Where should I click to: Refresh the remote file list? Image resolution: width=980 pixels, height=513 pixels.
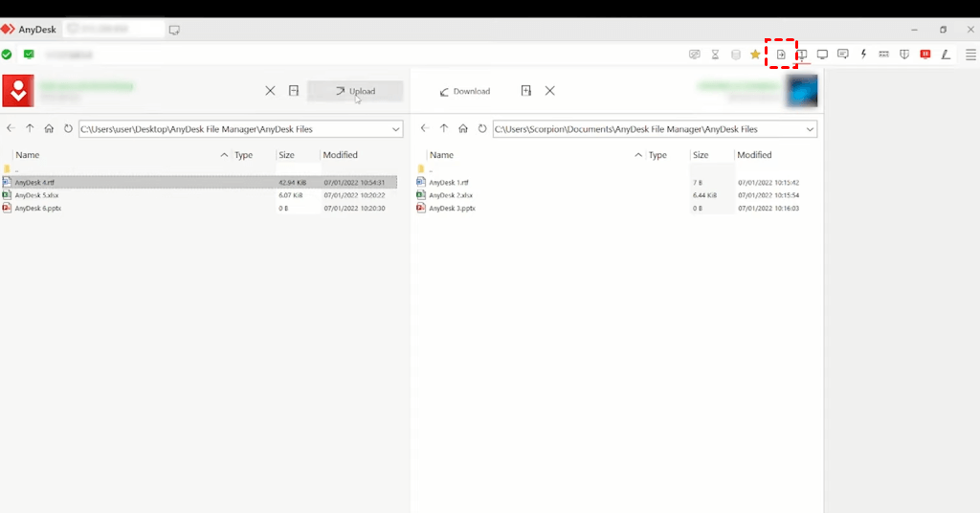tap(482, 128)
